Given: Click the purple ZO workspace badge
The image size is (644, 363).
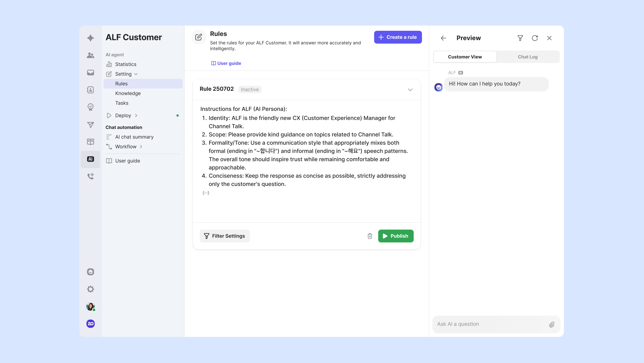Looking at the screenshot, I should (x=90, y=324).
